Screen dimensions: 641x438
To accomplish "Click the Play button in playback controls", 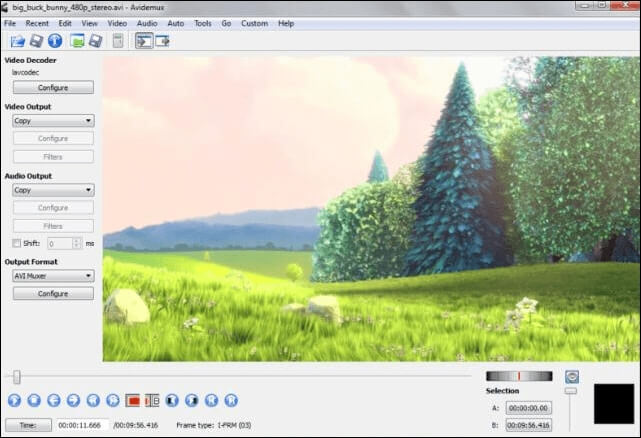I will (x=14, y=400).
